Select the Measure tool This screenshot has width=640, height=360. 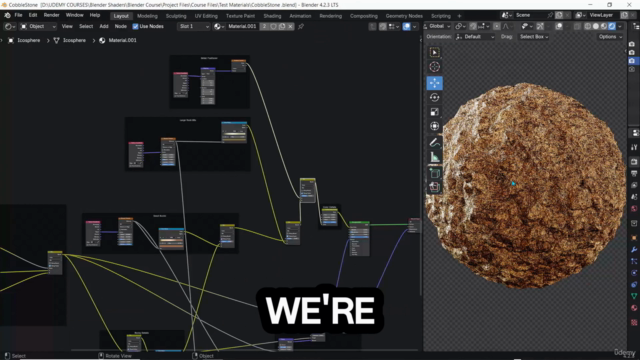click(434, 157)
